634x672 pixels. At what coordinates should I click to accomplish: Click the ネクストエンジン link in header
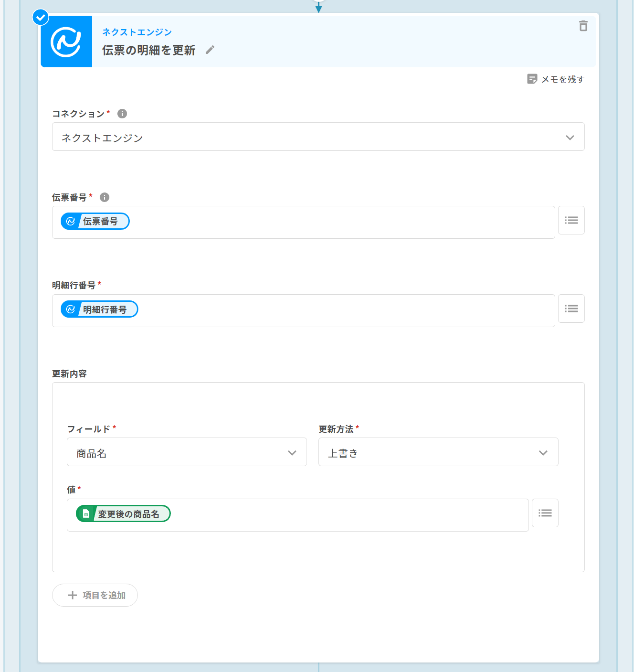[x=137, y=32]
